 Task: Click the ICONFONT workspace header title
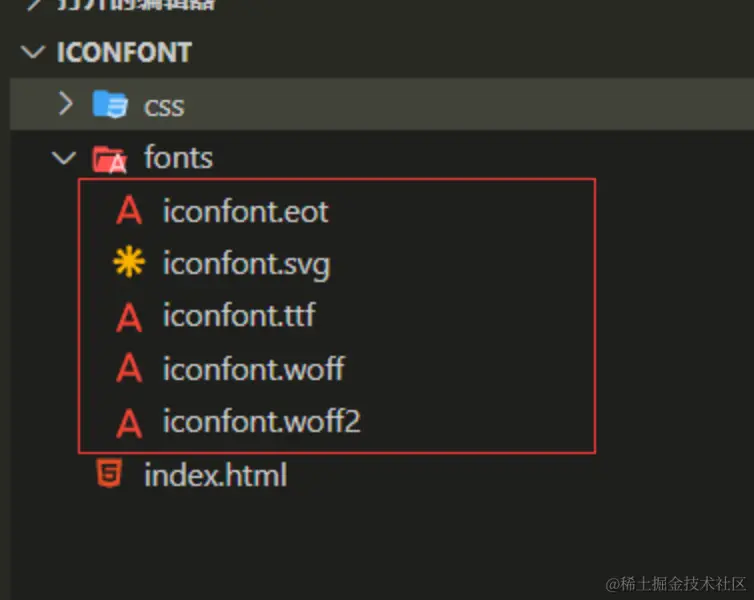coord(124,52)
